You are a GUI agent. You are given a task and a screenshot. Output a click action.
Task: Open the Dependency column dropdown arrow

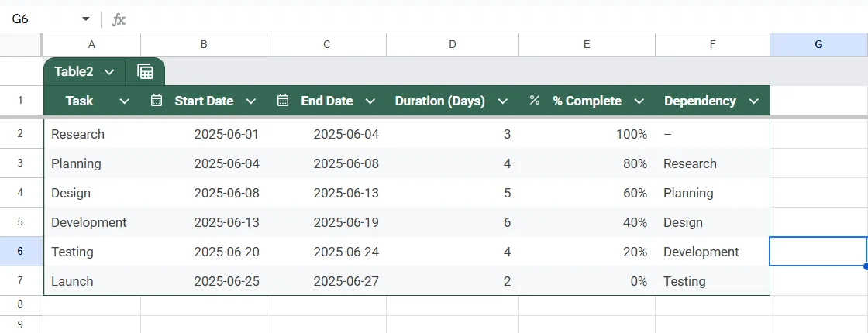(x=753, y=101)
